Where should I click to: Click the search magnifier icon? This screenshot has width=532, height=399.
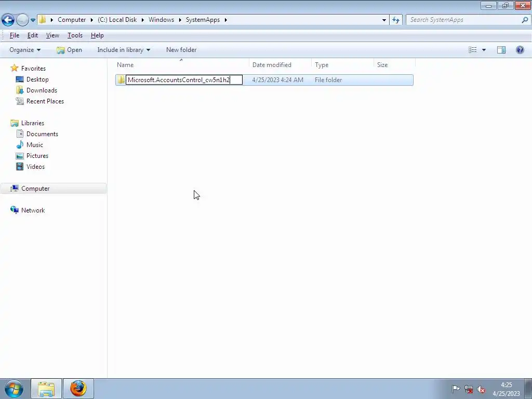(x=525, y=20)
